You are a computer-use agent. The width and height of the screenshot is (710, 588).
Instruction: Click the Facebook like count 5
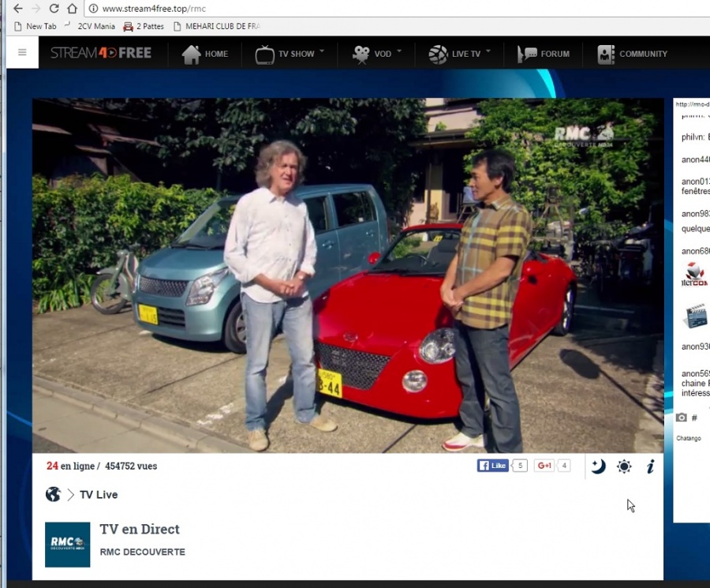click(521, 465)
